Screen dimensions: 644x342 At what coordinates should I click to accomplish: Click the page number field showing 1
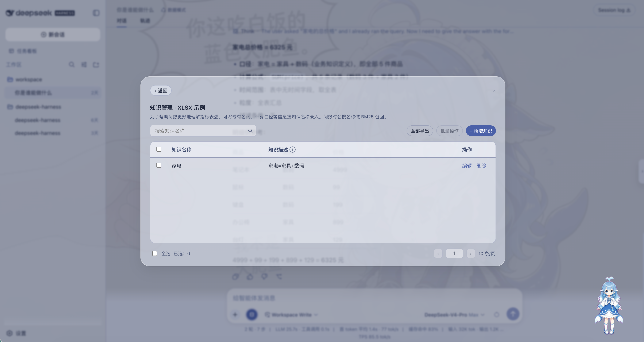point(454,253)
